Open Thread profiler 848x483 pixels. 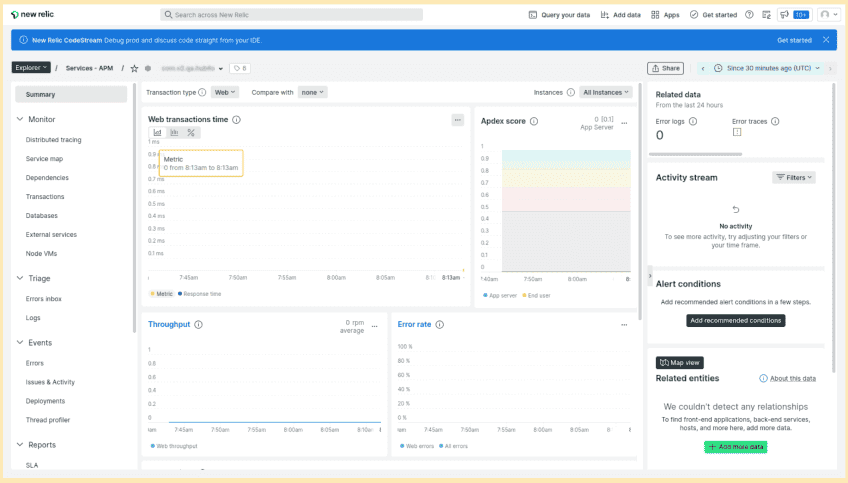[48, 420]
